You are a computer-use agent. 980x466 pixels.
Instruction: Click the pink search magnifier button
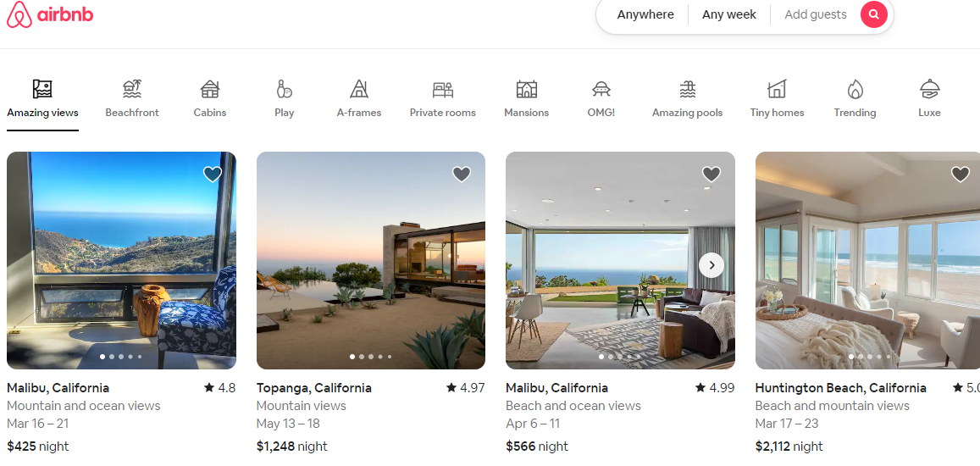point(874,14)
